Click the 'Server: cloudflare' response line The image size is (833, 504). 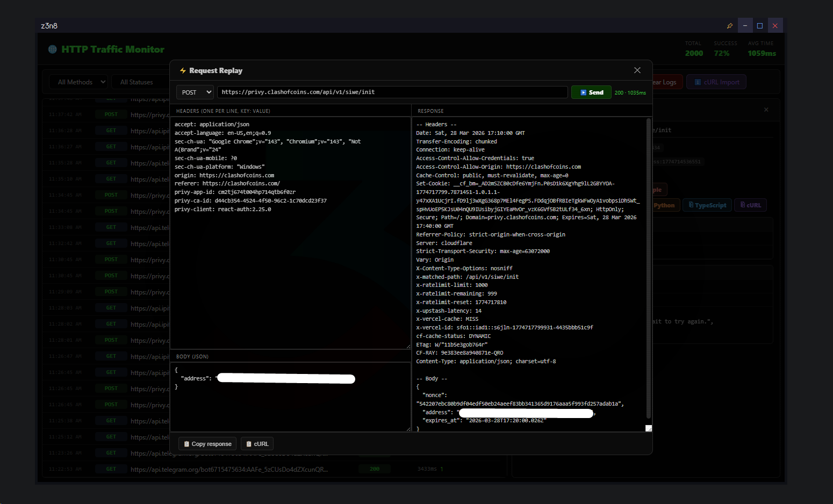tap(444, 243)
